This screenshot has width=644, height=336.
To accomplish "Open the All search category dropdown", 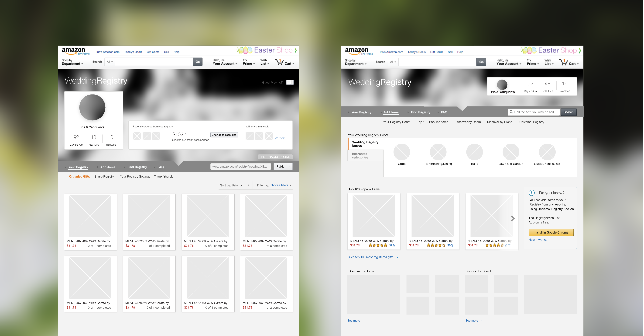I will pos(110,62).
